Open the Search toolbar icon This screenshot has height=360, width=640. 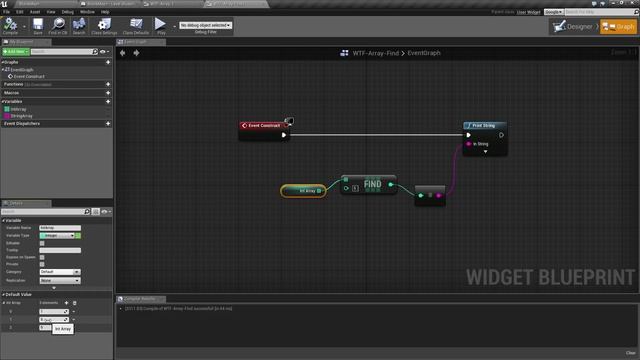click(79, 26)
